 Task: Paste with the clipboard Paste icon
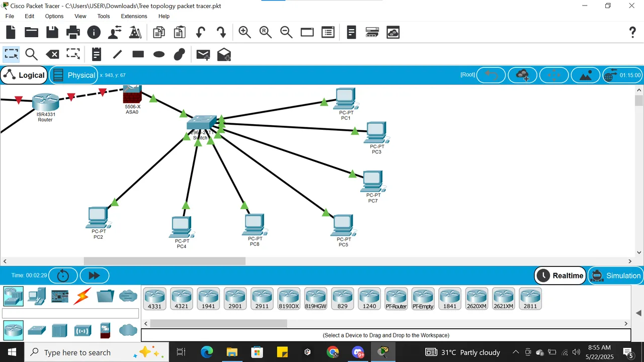pyautogui.click(x=180, y=33)
